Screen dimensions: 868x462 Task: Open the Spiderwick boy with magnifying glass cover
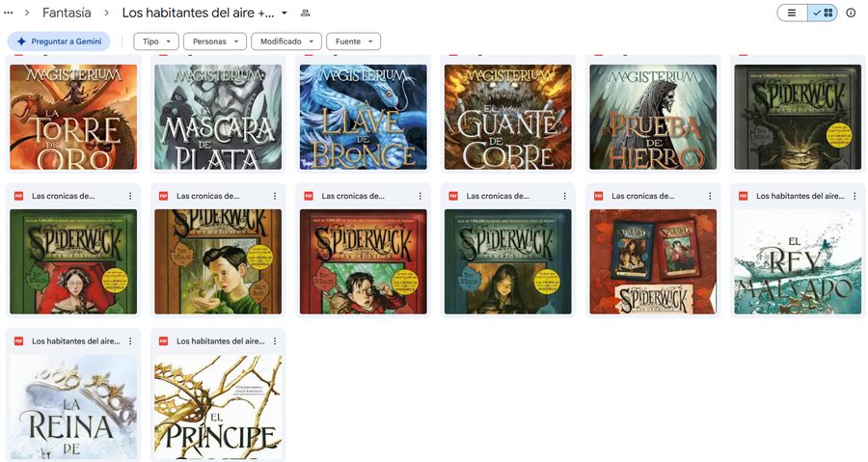click(x=364, y=261)
